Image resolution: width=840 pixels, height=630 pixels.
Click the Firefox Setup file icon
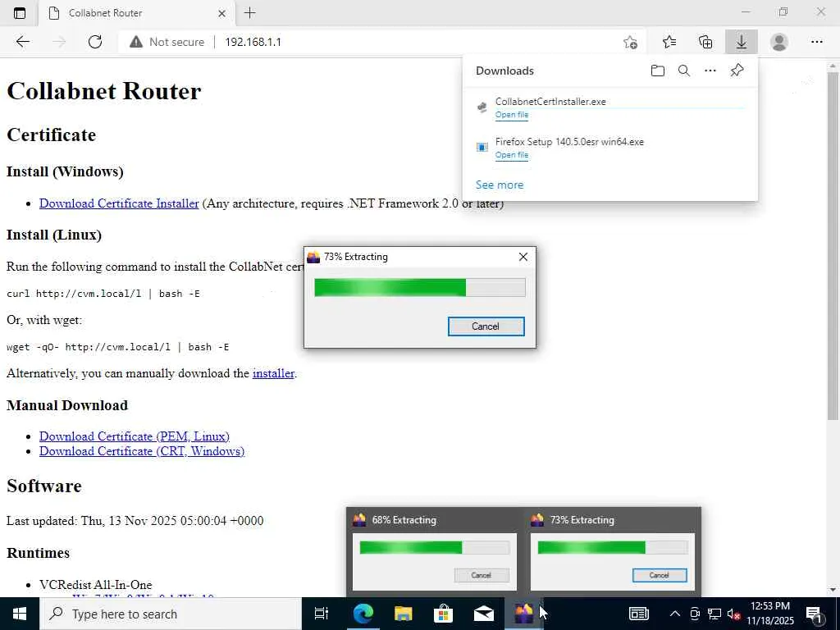click(482, 148)
